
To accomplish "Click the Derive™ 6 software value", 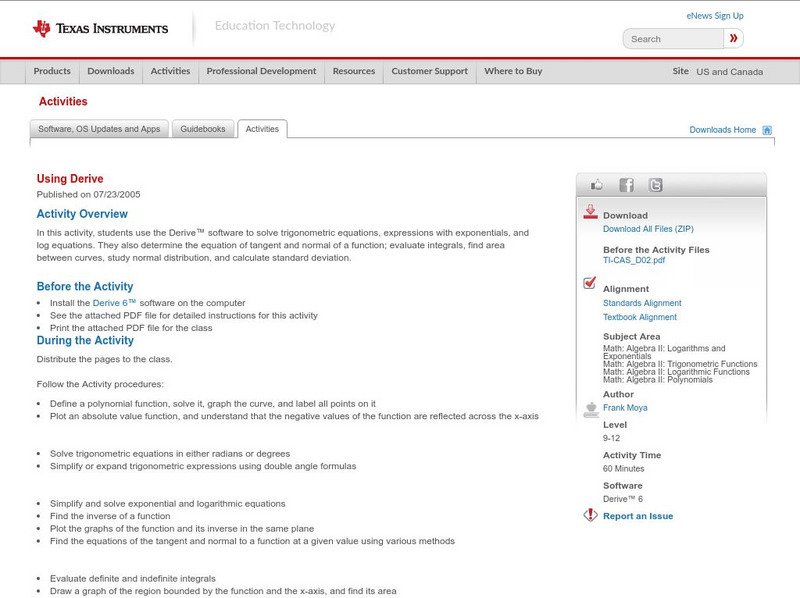I will click(623, 499).
